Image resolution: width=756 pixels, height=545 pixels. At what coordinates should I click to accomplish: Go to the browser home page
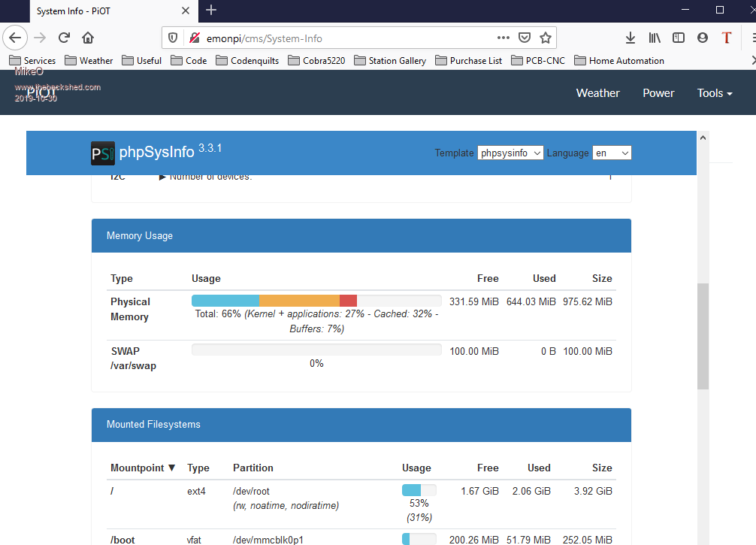point(88,38)
